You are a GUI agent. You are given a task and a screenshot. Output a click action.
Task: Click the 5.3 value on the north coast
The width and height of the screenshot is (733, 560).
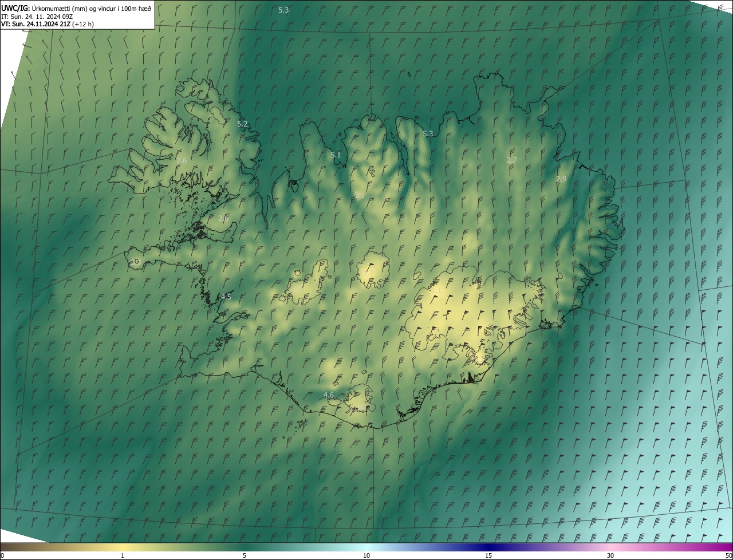428,133
